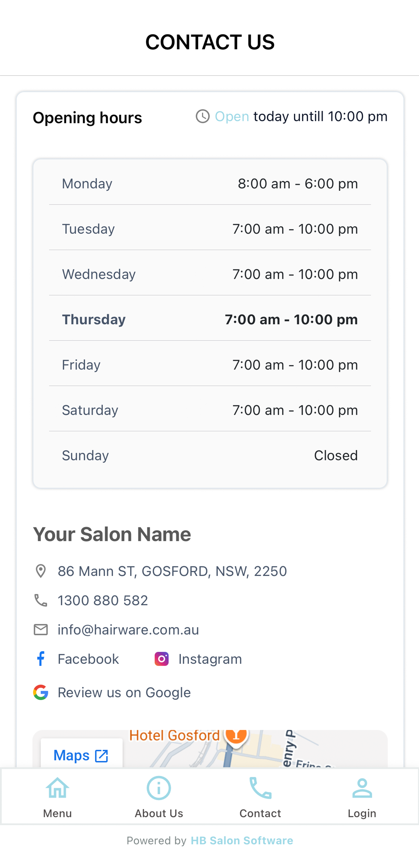Open the Login person icon
This screenshot has width=419, height=868.
362,788
